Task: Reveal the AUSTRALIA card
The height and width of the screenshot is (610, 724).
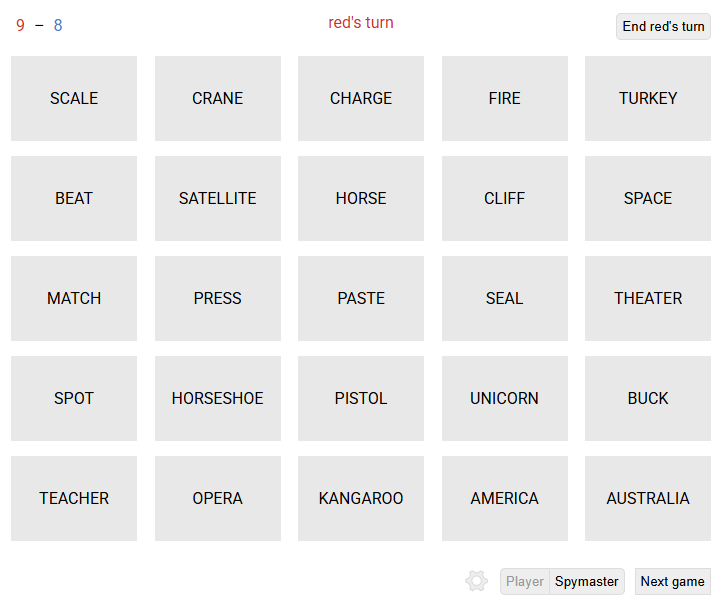Action: click(648, 498)
